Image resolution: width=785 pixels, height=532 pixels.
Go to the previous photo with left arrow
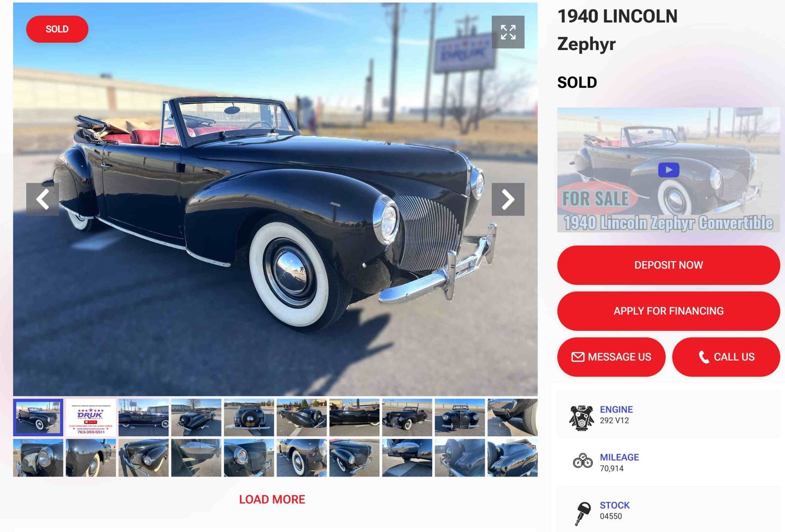coord(43,199)
